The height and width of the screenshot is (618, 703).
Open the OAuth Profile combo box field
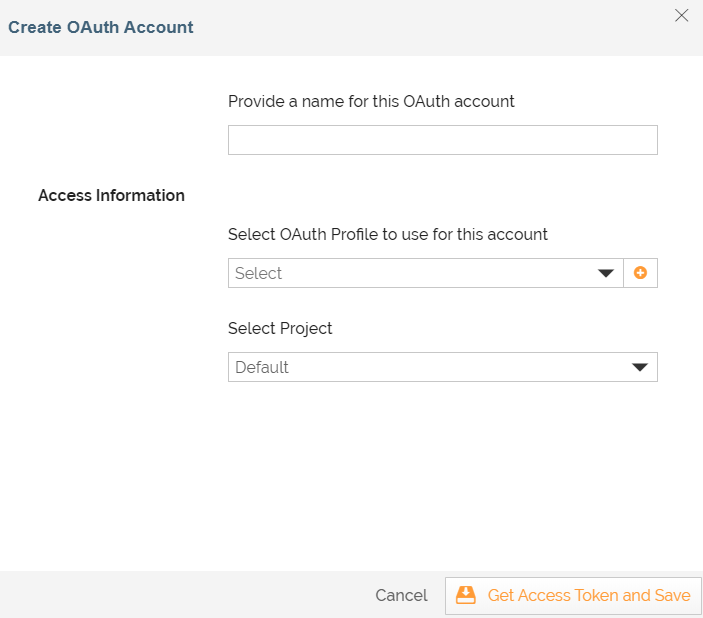pyautogui.click(x=410, y=273)
